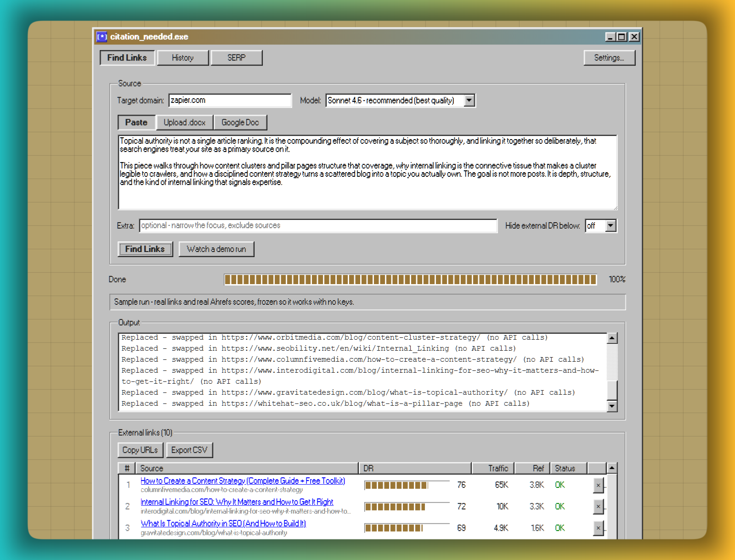Click DR bar for row 72
This screenshot has width=735, height=560.
point(407,507)
